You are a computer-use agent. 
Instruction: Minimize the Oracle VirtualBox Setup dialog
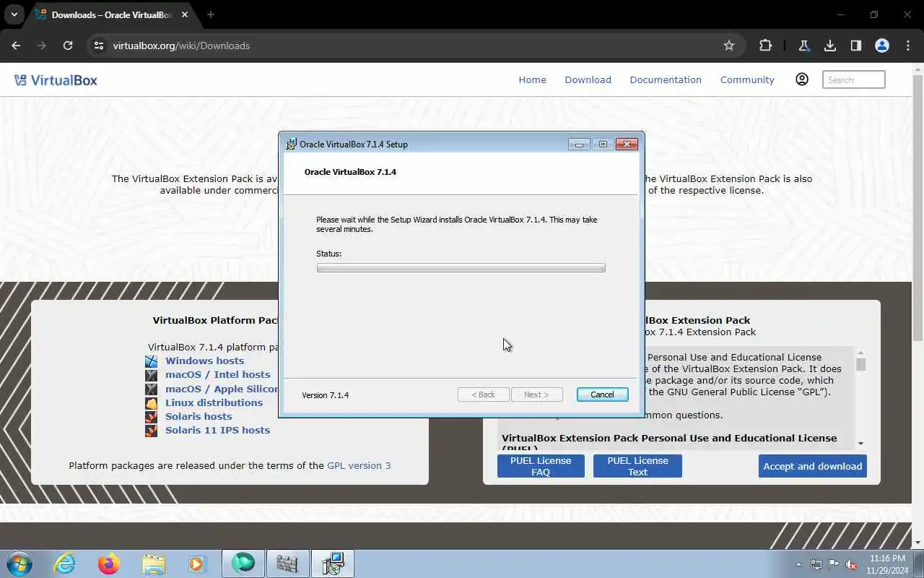pos(579,144)
